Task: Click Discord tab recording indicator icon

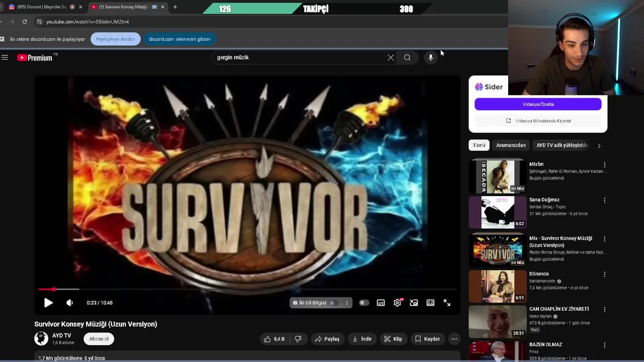Action: pos(72,7)
